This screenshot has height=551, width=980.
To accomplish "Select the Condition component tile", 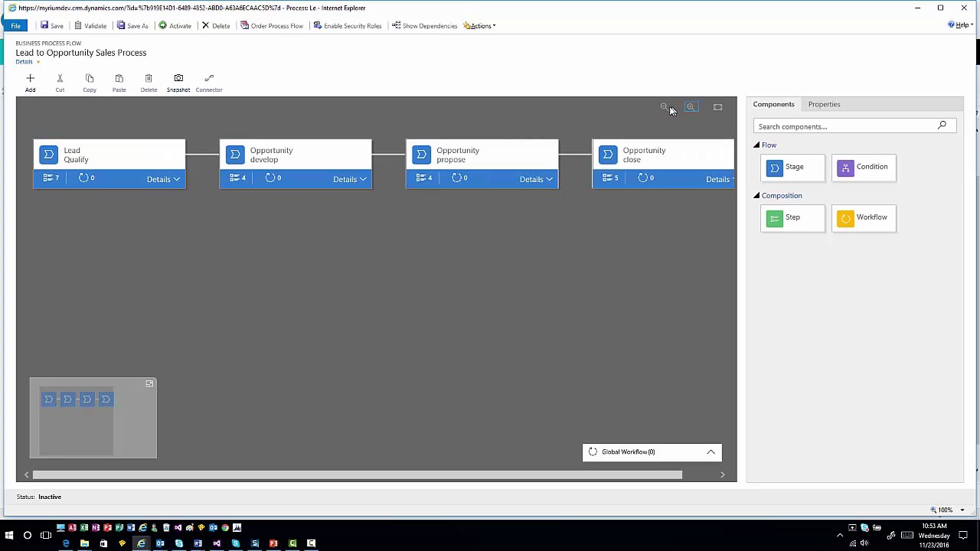I will pyautogui.click(x=864, y=168).
